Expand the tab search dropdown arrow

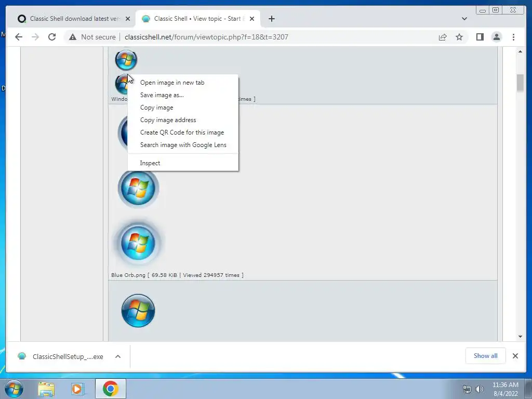coord(464,19)
